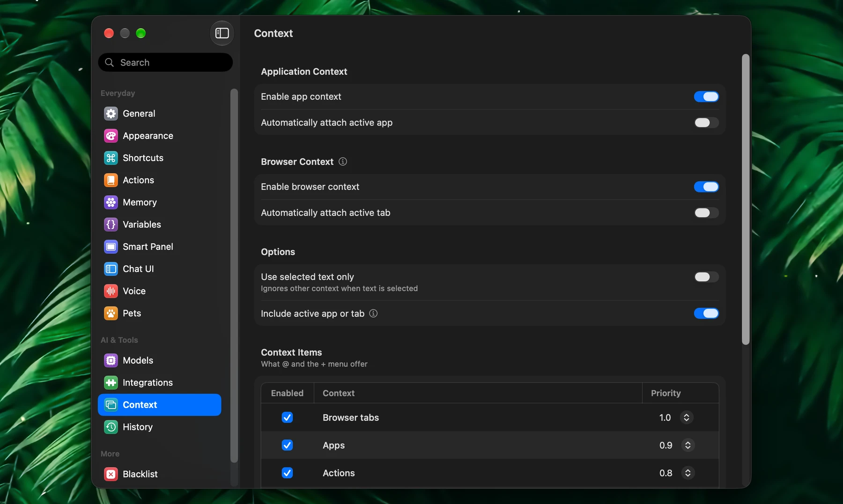843x504 pixels.
Task: Adjust Actions priority stepper
Action: coord(688,473)
